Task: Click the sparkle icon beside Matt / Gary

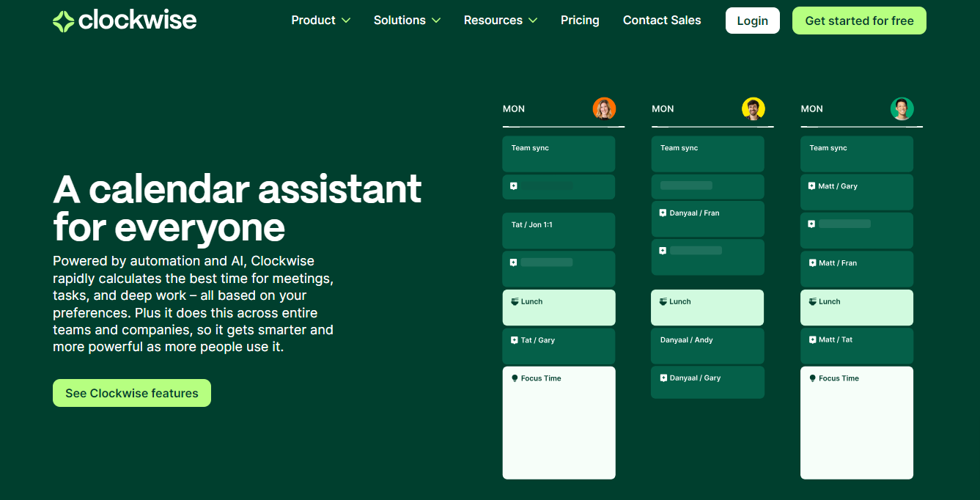Action: 812,186
